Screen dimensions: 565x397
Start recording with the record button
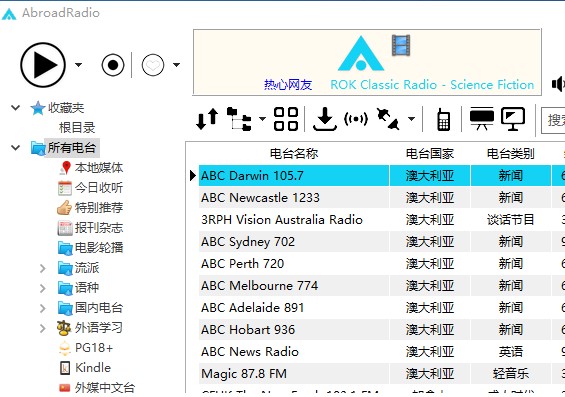coord(113,65)
